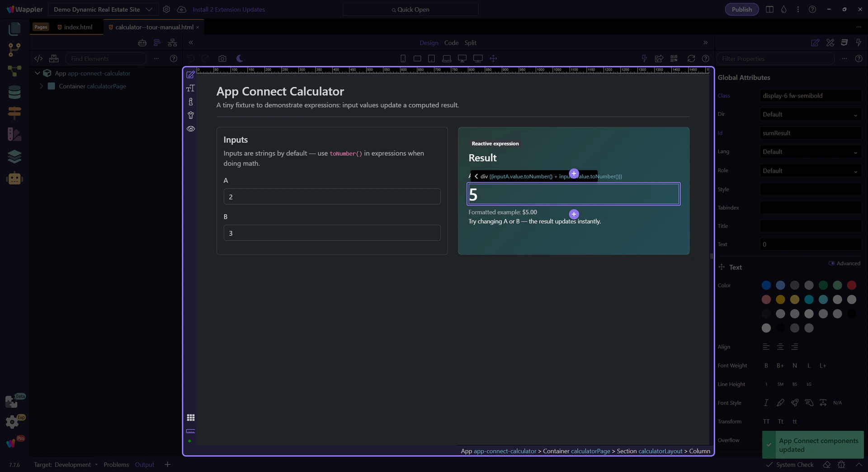This screenshot has width=868, height=472.
Task: Open the AI assistant robot sidebar icon
Action: click(14, 179)
